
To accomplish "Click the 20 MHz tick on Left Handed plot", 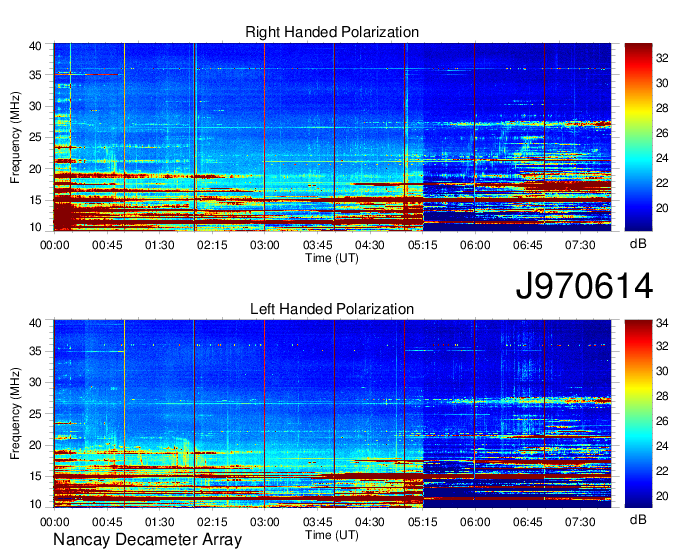I will pos(35,445).
